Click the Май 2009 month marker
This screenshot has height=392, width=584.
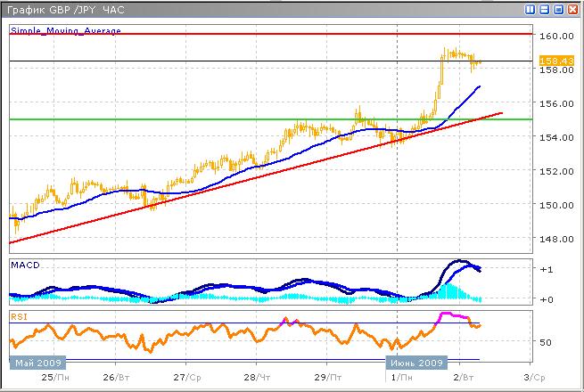coord(38,363)
